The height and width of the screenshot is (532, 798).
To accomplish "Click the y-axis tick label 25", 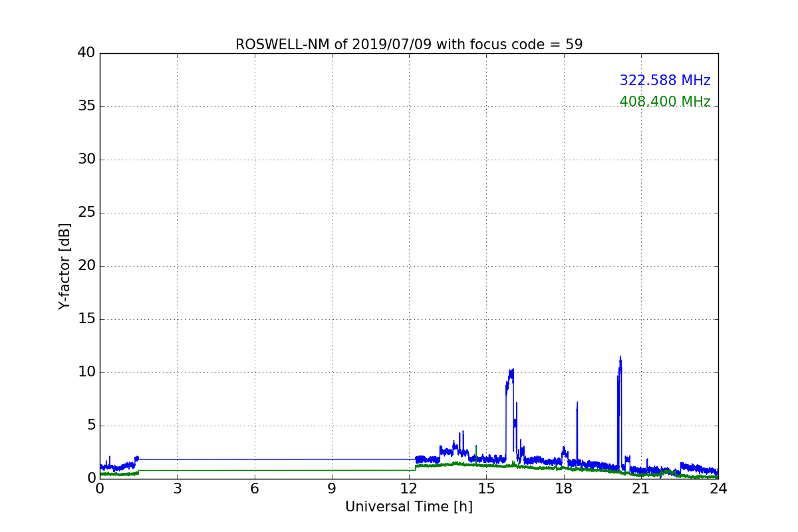I will [86, 213].
